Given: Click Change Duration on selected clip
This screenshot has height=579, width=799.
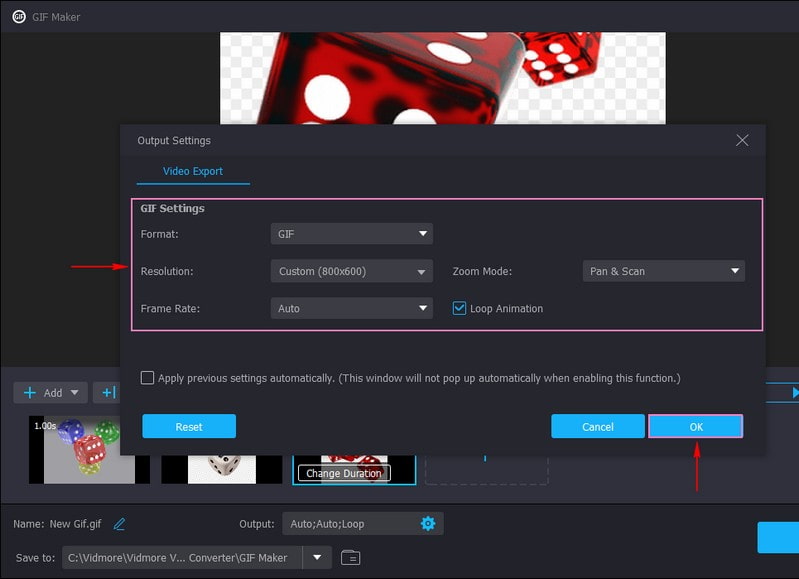Looking at the screenshot, I should tap(344, 473).
